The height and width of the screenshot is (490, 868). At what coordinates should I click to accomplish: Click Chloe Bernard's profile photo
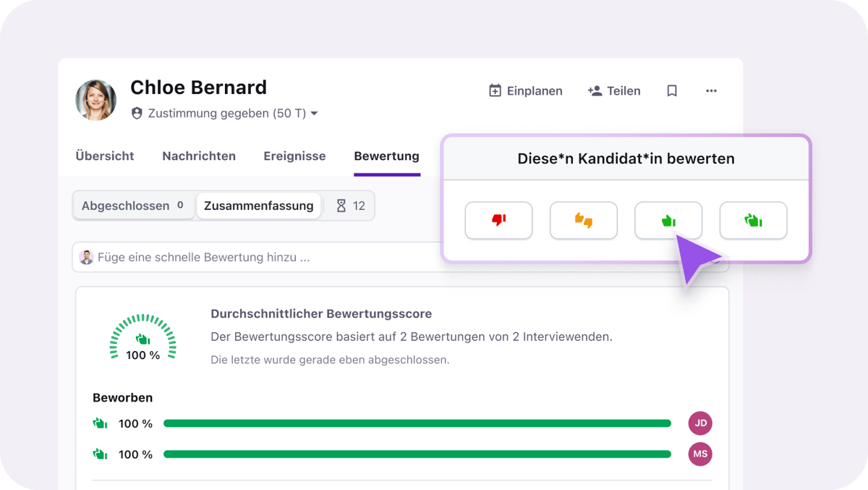tap(96, 100)
